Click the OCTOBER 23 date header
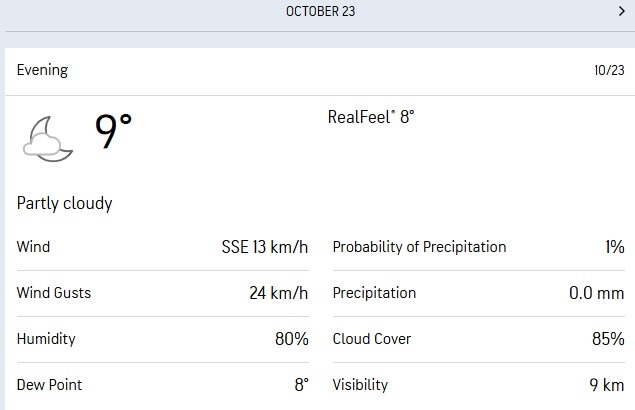635x410 pixels. click(x=320, y=12)
